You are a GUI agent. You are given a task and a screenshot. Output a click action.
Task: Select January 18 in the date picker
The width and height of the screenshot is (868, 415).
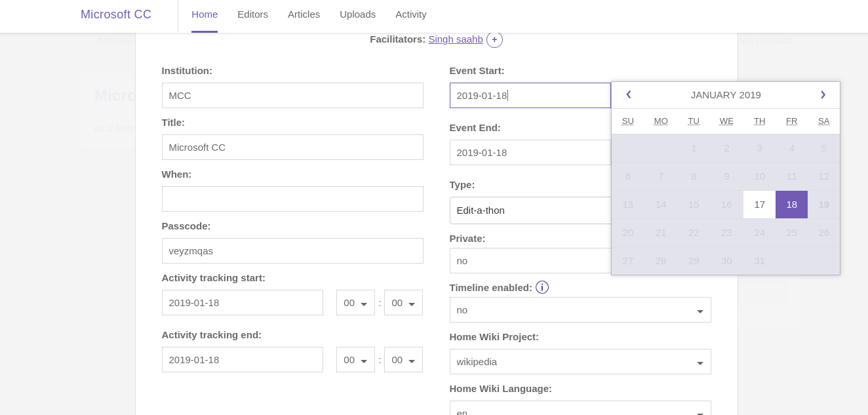pos(791,205)
